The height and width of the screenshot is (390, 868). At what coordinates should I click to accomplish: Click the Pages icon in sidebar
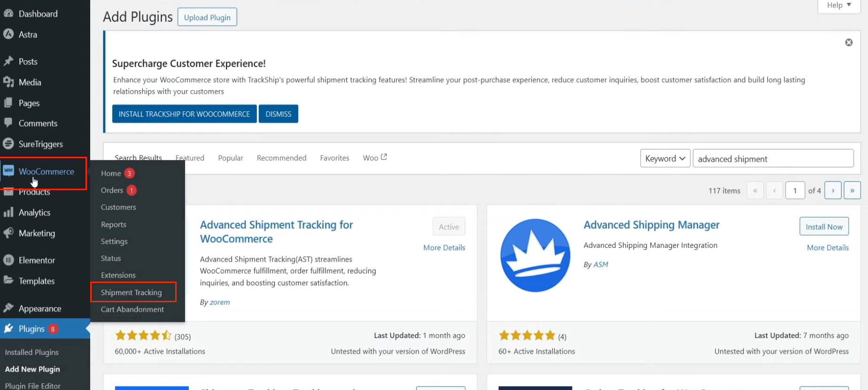tap(8, 103)
